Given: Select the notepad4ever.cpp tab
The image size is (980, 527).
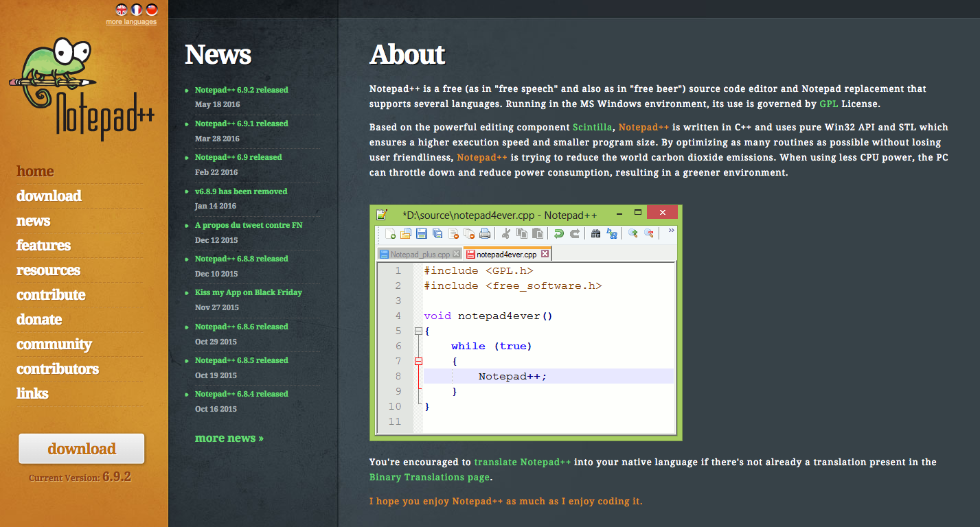Looking at the screenshot, I should (x=507, y=254).
